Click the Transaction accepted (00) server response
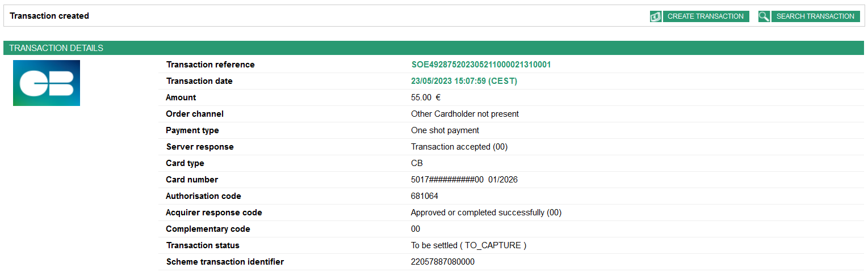 pos(459,147)
